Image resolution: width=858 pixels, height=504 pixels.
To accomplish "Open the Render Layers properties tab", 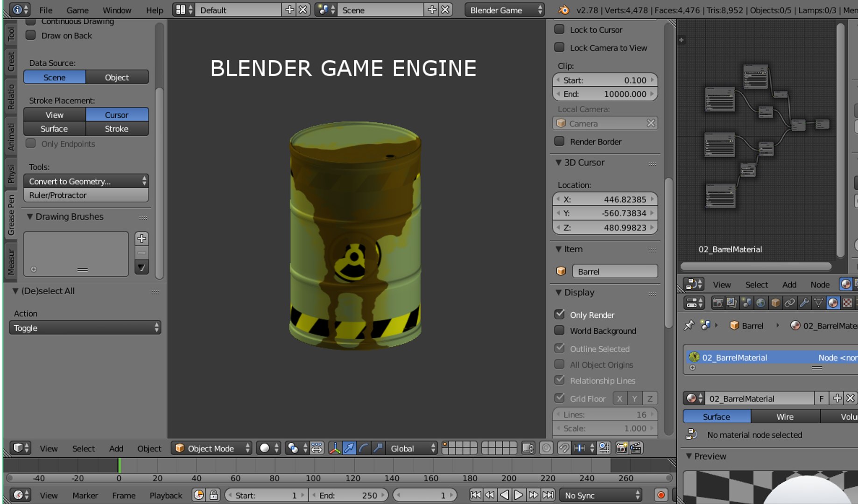I will tap(732, 303).
